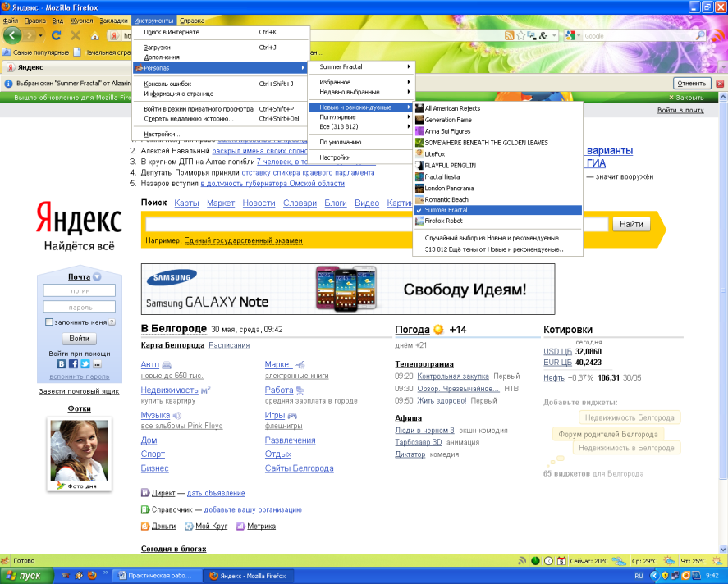
Task: Click the Отменить button
Action: [691, 84]
